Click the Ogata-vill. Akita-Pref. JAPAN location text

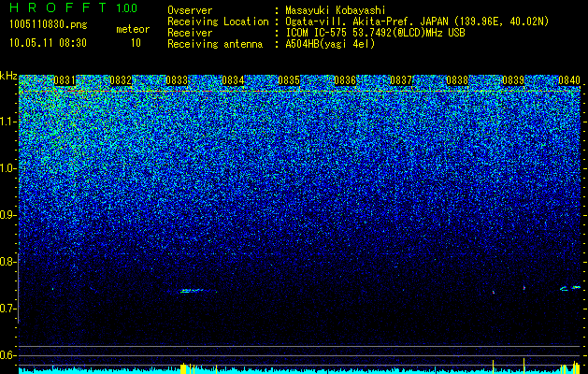pos(416,22)
